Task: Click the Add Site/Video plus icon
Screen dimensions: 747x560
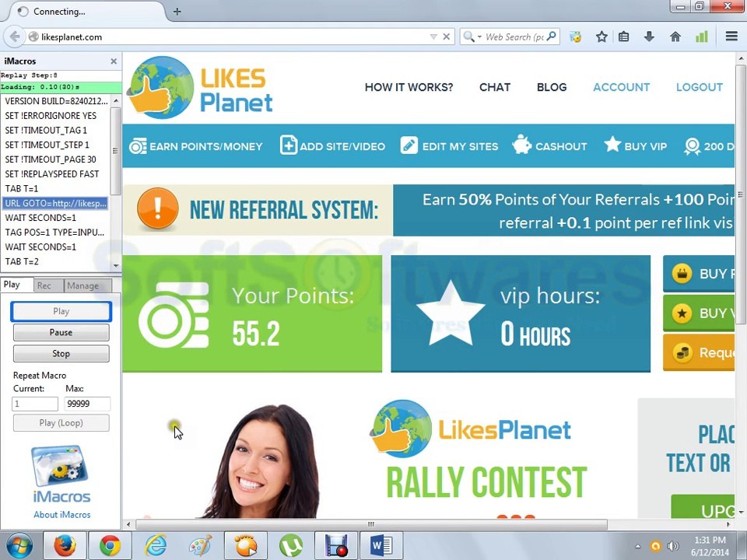Action: click(x=288, y=145)
